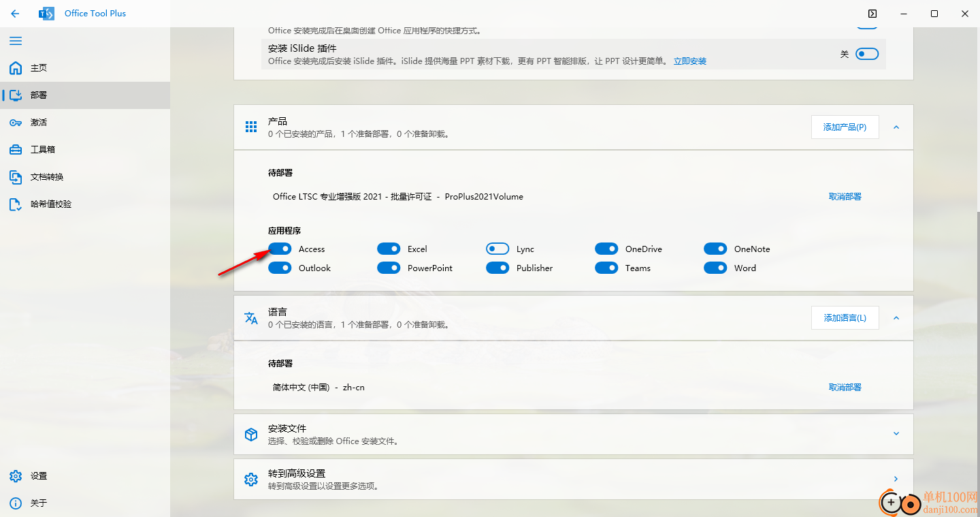This screenshot has height=517, width=980.
Task: Open the 激活 page
Action: coord(85,123)
